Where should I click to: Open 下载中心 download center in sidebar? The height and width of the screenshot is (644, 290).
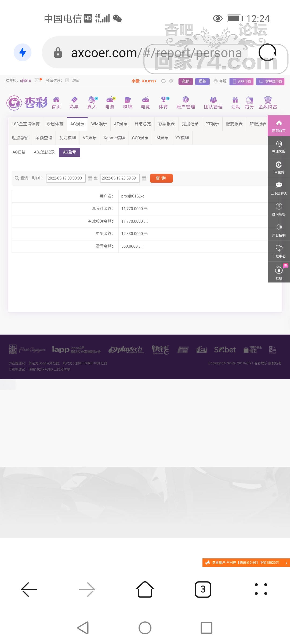coord(279,251)
